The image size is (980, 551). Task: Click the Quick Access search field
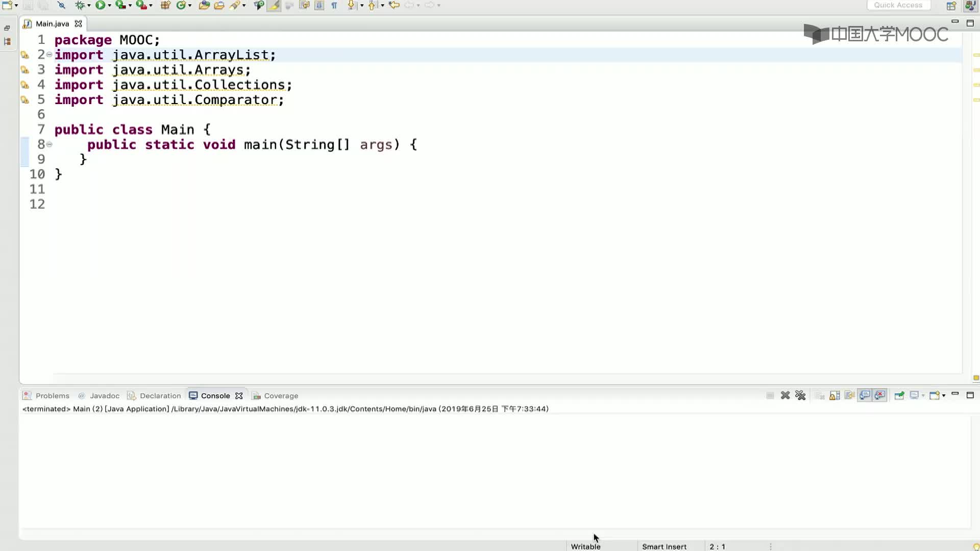pyautogui.click(x=898, y=5)
